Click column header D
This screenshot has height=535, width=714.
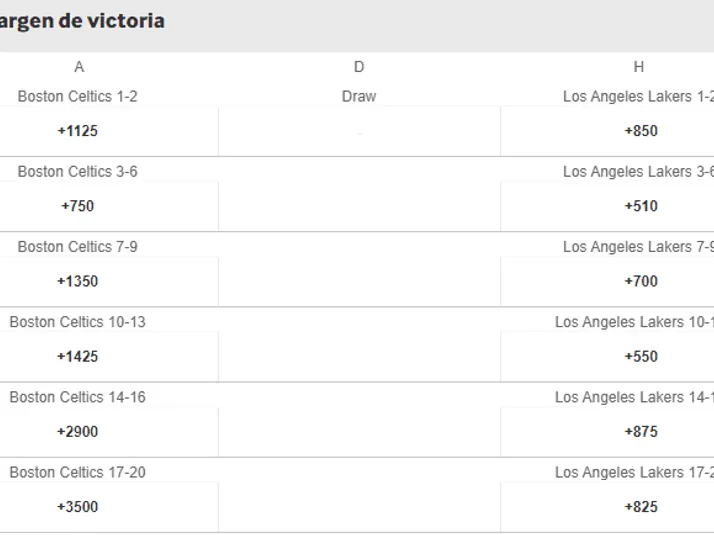(359, 67)
